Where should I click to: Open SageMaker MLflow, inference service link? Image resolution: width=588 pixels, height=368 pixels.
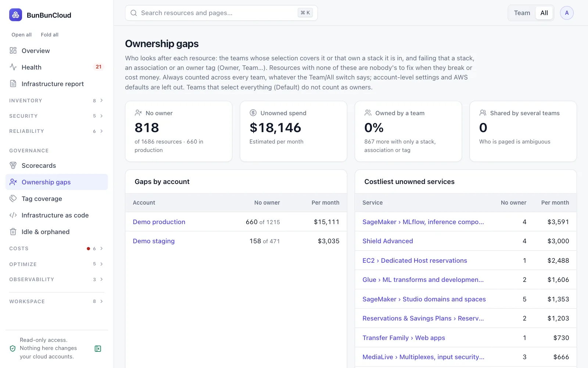pyautogui.click(x=423, y=222)
